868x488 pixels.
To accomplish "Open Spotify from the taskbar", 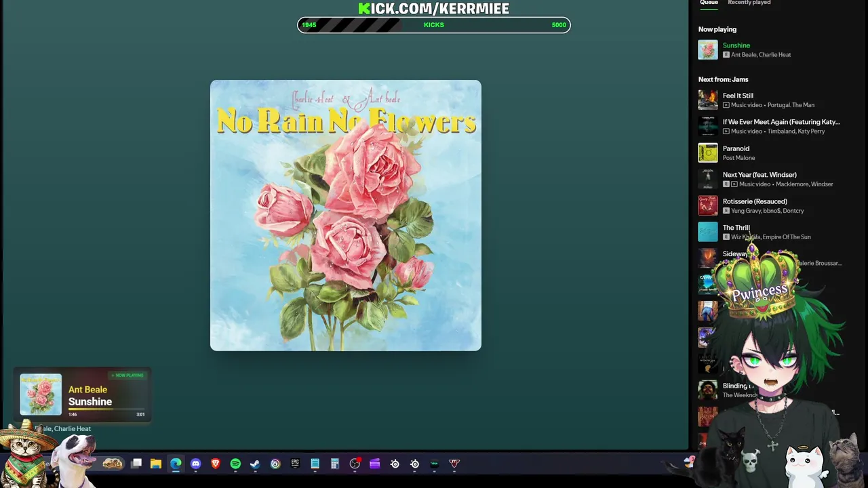I will tap(235, 464).
